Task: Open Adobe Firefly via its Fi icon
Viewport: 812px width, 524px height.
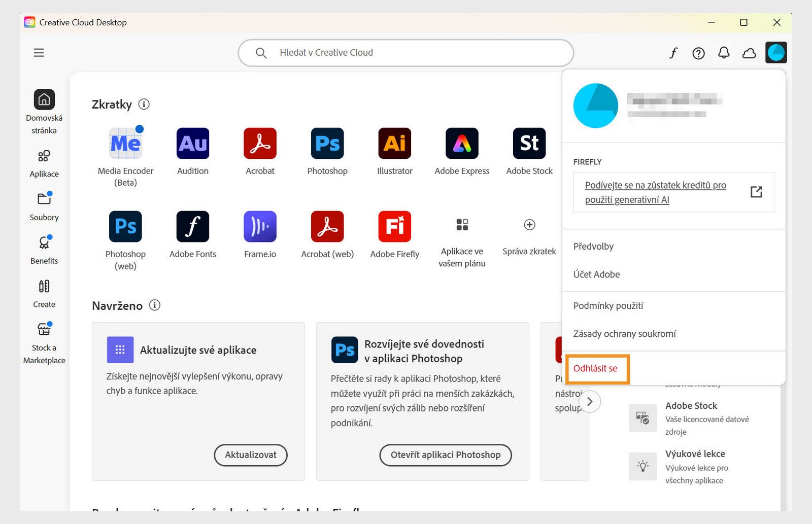Action: 394,227
